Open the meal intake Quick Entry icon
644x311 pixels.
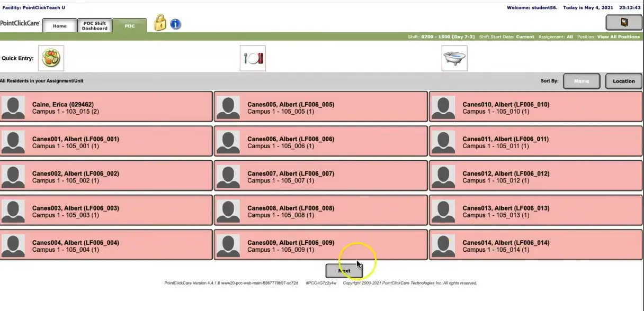click(50, 58)
